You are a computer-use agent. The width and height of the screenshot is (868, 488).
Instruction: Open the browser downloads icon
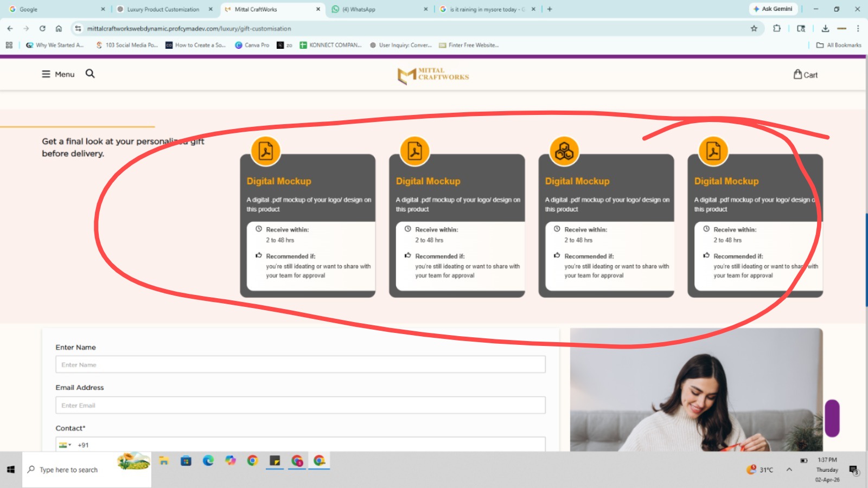coord(825,29)
